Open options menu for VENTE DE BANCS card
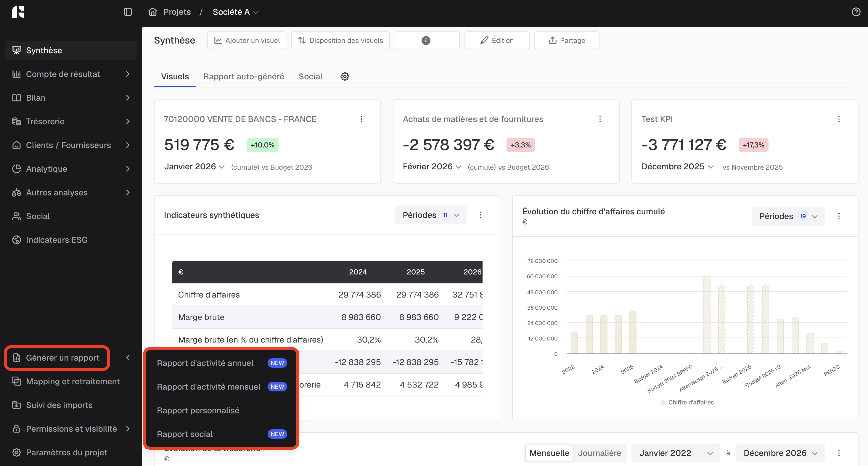The image size is (868, 466). pos(361,119)
